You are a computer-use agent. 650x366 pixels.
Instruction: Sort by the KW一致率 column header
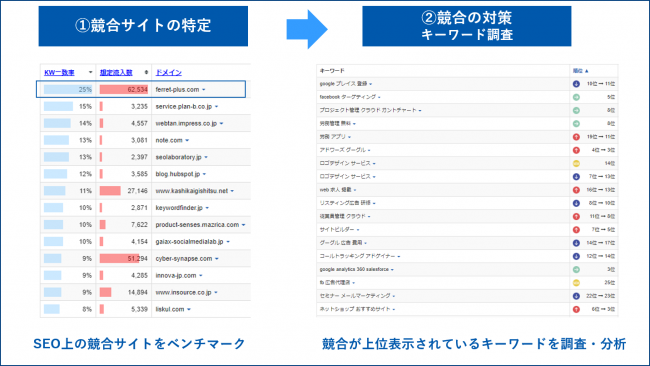pyautogui.click(x=59, y=72)
